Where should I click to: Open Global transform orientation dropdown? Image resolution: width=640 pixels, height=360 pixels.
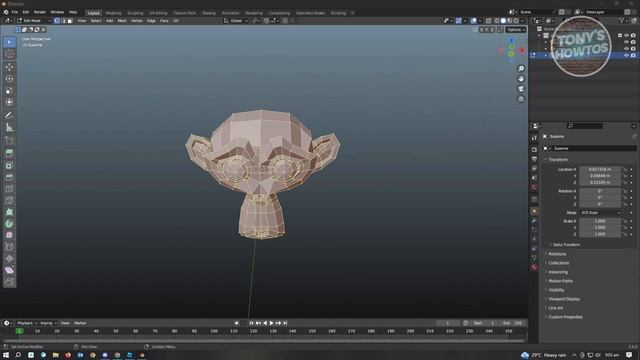point(236,20)
